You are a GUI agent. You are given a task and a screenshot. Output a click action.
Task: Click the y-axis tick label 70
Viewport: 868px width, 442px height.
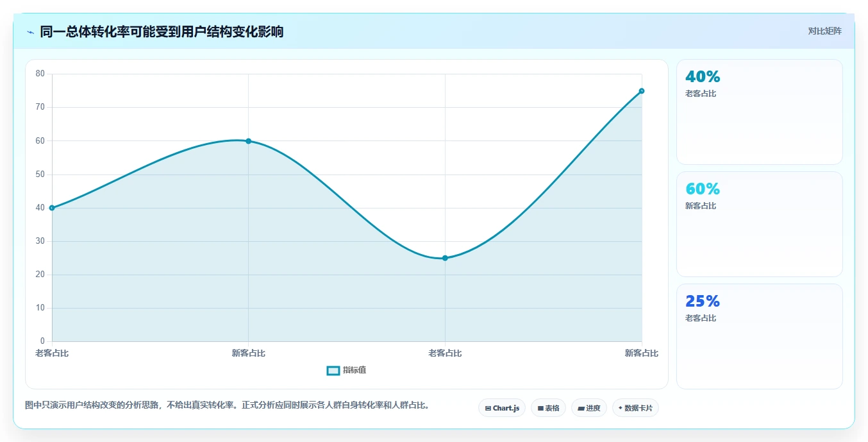pyautogui.click(x=40, y=107)
